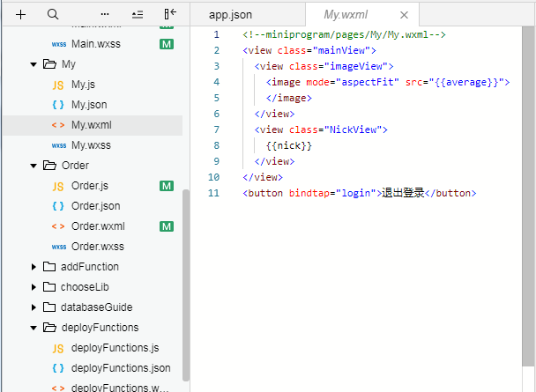
Task: Open the search icon in explorer toolbar
Action: point(53,14)
